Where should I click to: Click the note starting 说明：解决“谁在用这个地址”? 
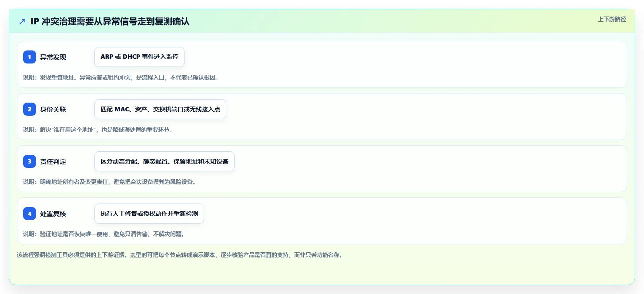[98, 130]
